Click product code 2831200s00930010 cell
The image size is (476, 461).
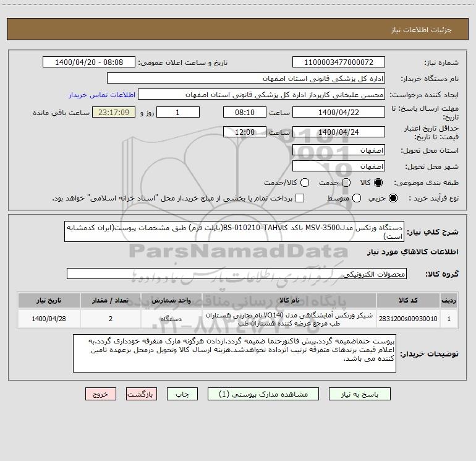[408, 319]
